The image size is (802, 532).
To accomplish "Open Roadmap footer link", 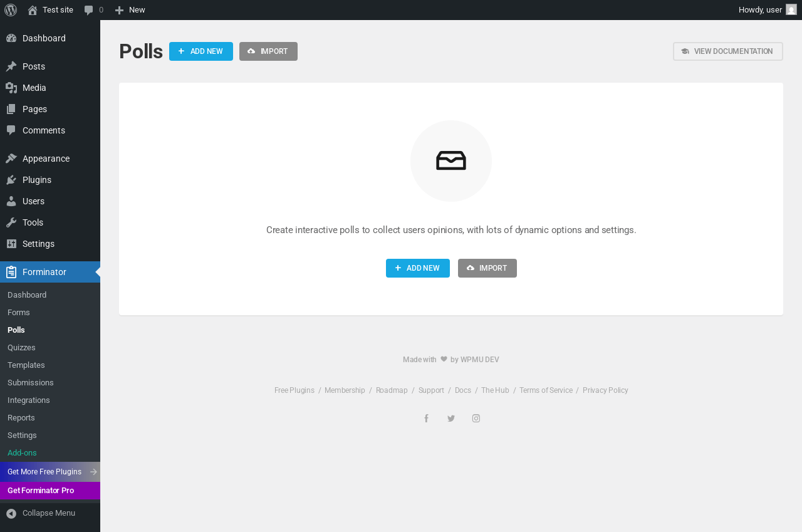I will 392,390.
